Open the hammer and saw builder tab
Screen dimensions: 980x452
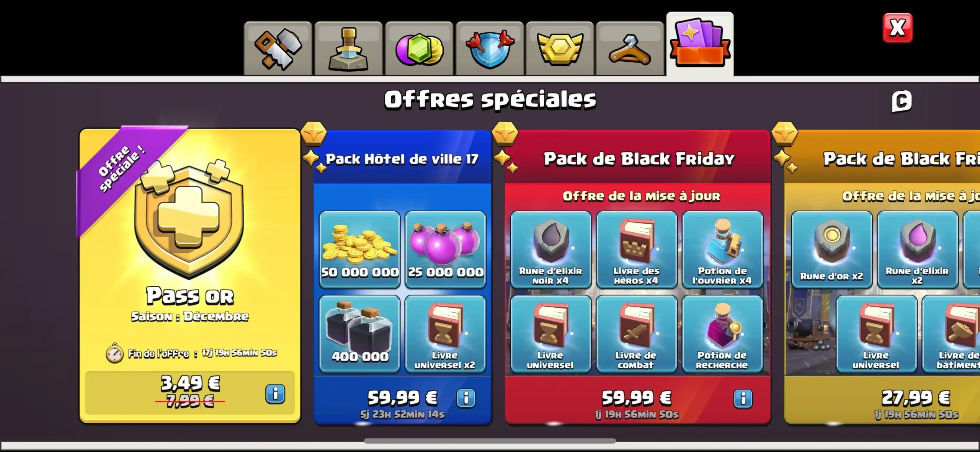(x=278, y=49)
